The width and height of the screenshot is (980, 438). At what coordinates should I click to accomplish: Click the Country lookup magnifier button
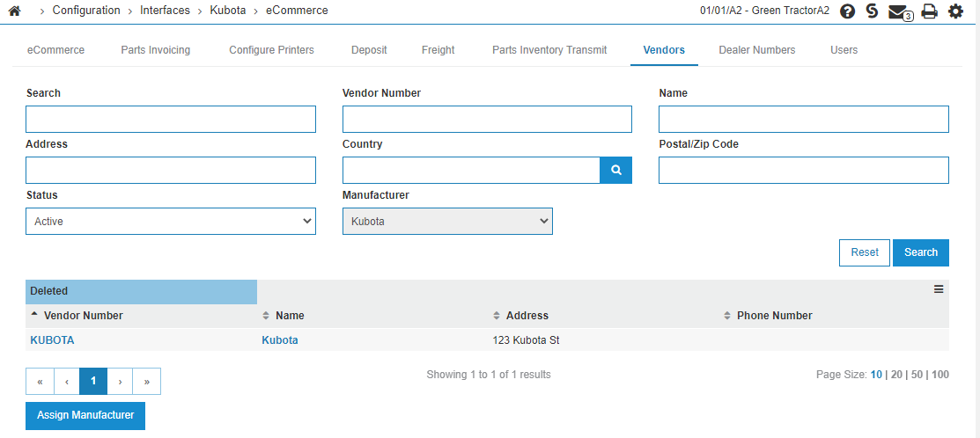(616, 171)
